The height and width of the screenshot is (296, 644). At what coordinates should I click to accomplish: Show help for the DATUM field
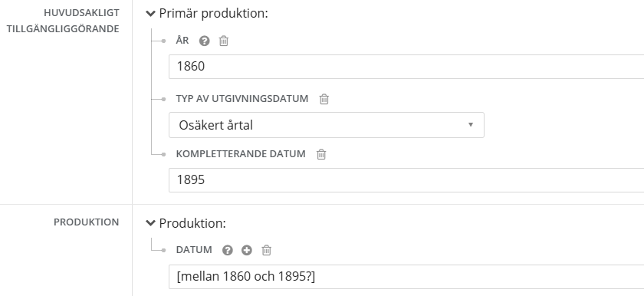tap(227, 250)
